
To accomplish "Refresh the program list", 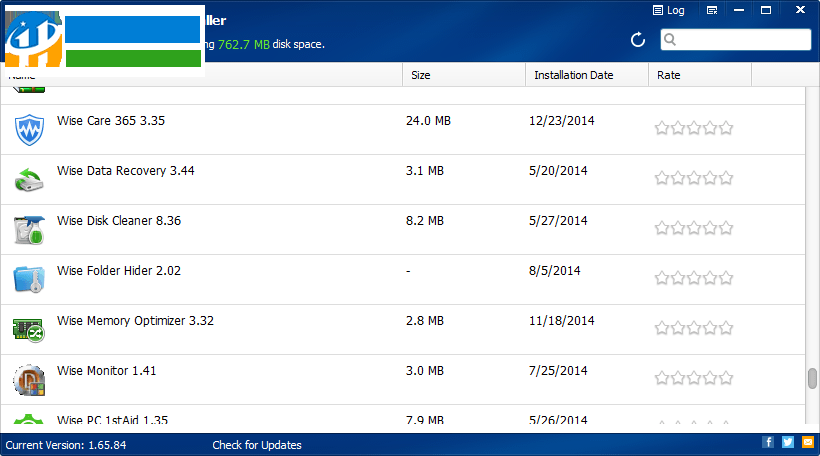I will 637,40.
